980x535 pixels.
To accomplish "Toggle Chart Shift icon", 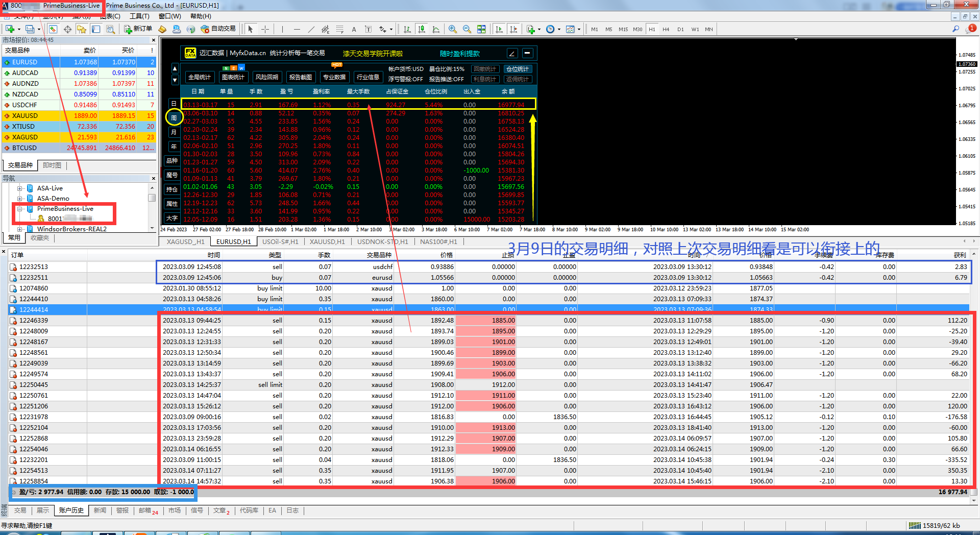I will [x=513, y=29].
